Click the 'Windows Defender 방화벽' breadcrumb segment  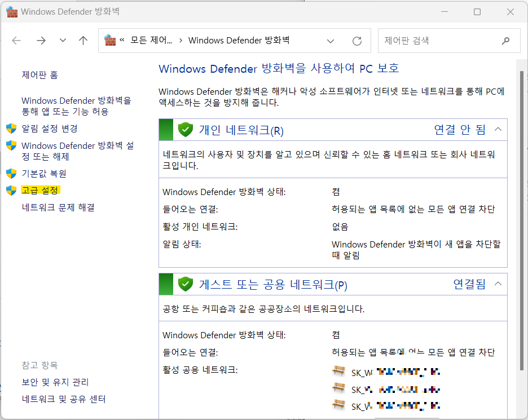tap(239, 41)
